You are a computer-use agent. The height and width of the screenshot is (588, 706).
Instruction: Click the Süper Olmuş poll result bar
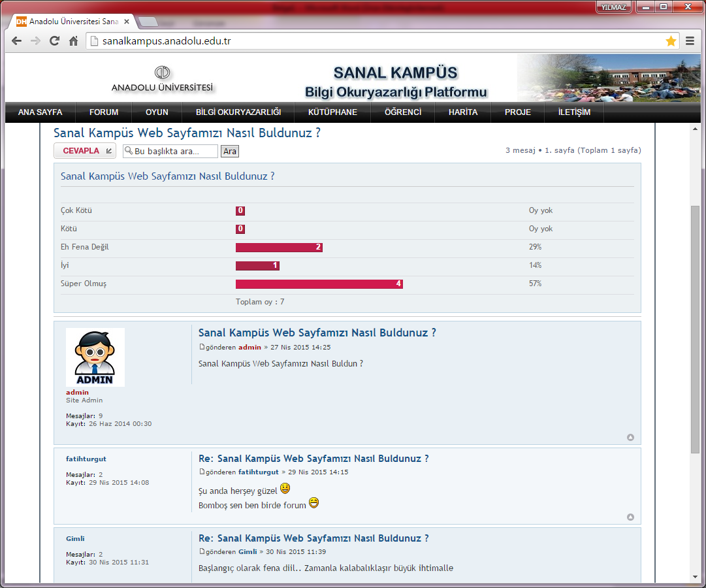(319, 284)
